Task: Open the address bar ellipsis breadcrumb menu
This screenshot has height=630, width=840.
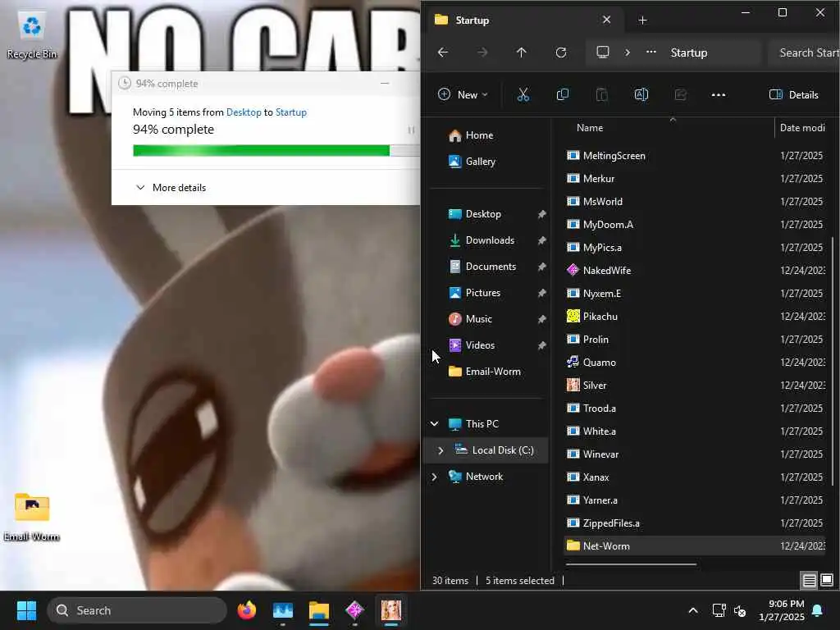Action: coord(651,52)
